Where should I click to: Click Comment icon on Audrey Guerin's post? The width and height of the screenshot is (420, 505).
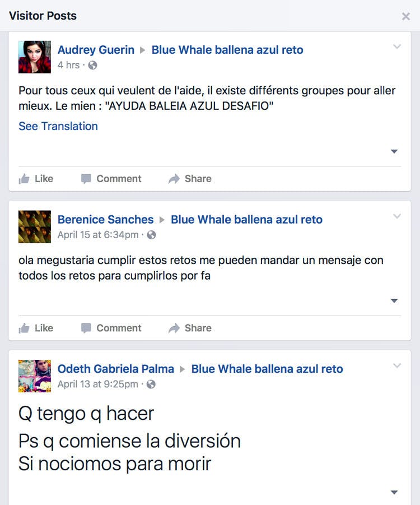coord(111,178)
